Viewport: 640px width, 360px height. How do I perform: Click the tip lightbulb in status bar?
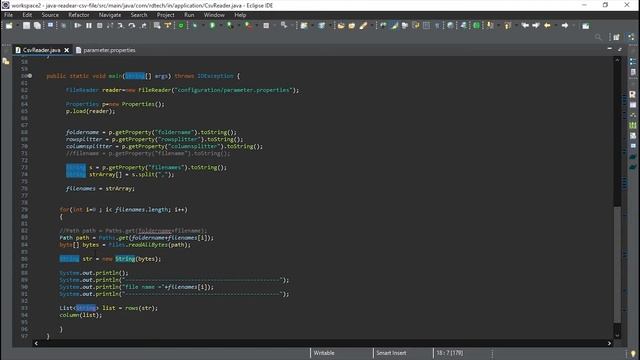[633, 353]
